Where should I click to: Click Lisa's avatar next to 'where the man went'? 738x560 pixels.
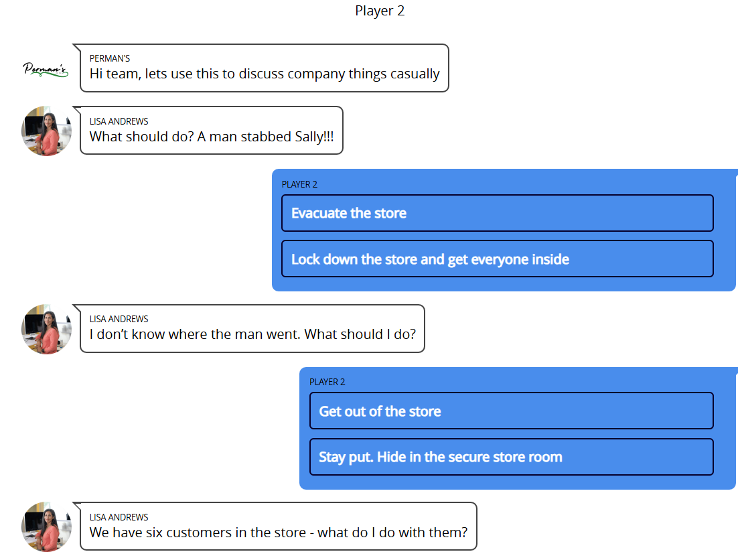[x=46, y=329]
